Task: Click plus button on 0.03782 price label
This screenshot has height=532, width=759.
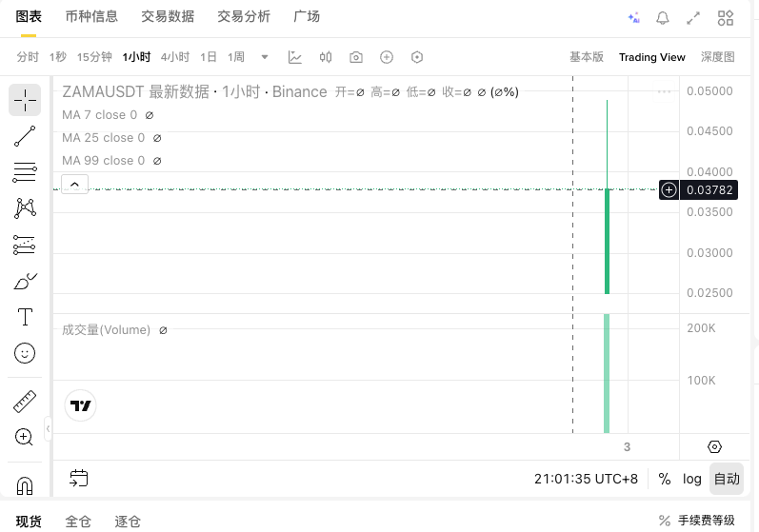Action: pyautogui.click(x=669, y=190)
